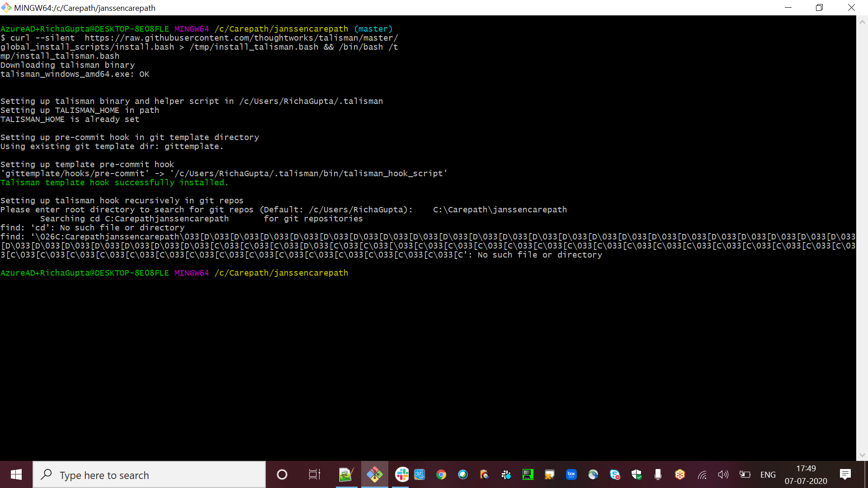This screenshot has height=488, width=868.
Task: Open Slack from the taskbar
Action: tap(401, 474)
